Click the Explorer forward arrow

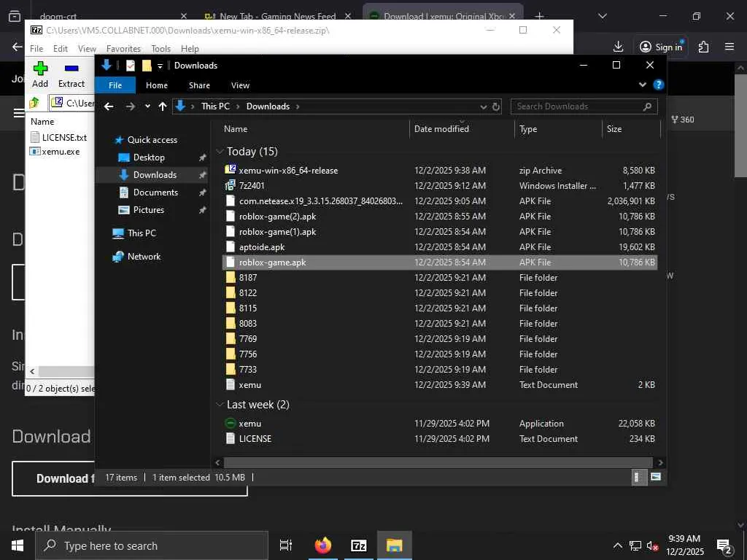130,106
